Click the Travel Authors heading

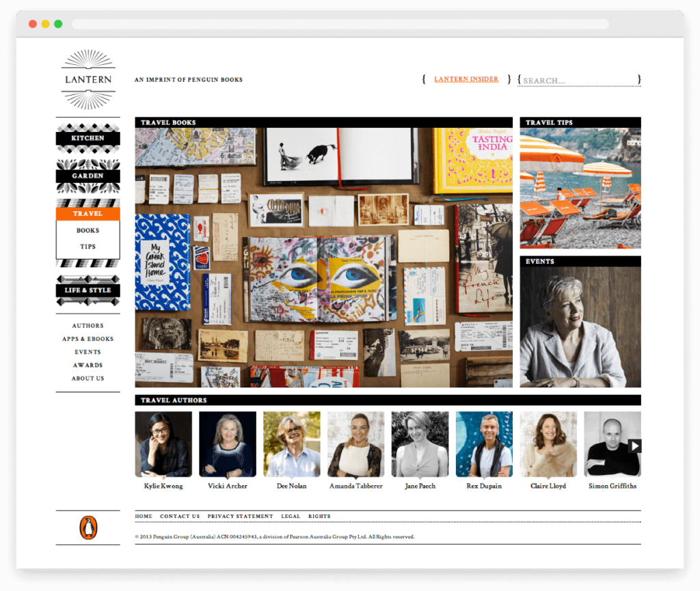(174, 400)
